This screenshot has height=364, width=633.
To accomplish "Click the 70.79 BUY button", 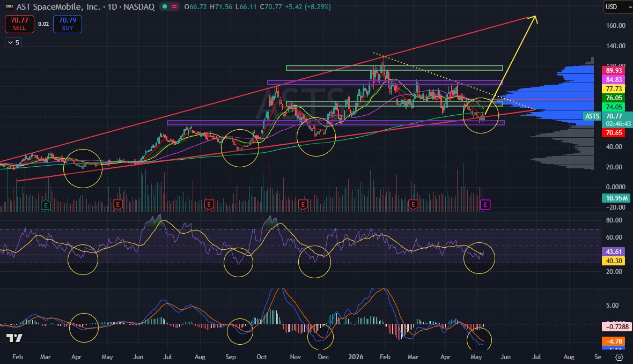I will click(68, 24).
